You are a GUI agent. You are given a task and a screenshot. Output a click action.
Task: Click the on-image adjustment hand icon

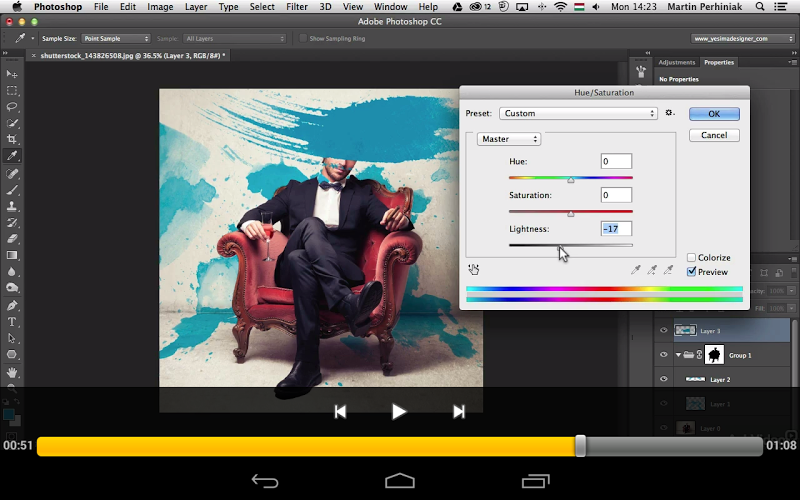coord(474,269)
